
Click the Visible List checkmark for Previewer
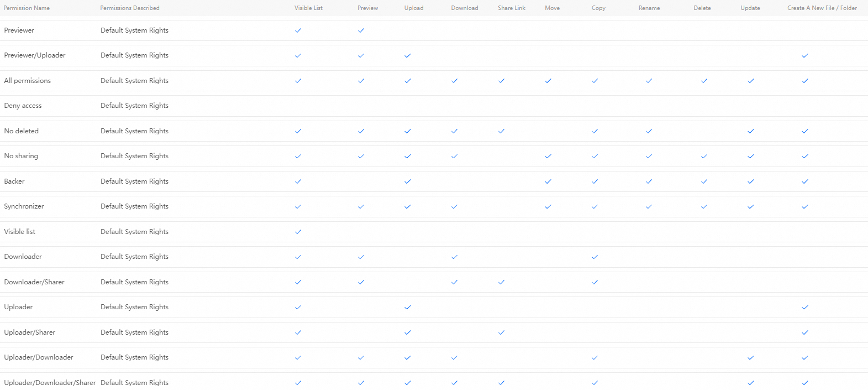click(x=298, y=30)
